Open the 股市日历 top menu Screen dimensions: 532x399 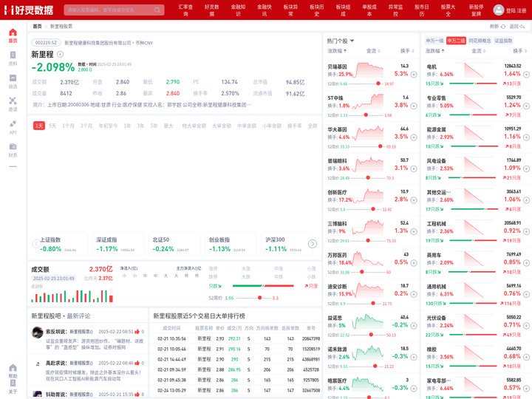tap(422, 10)
